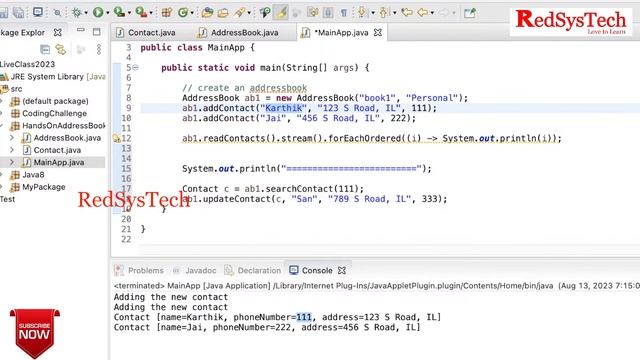Image resolution: width=640 pixels, height=360 pixels.
Task: Expand the AddressBook.java tree node
Action: tap(12, 138)
